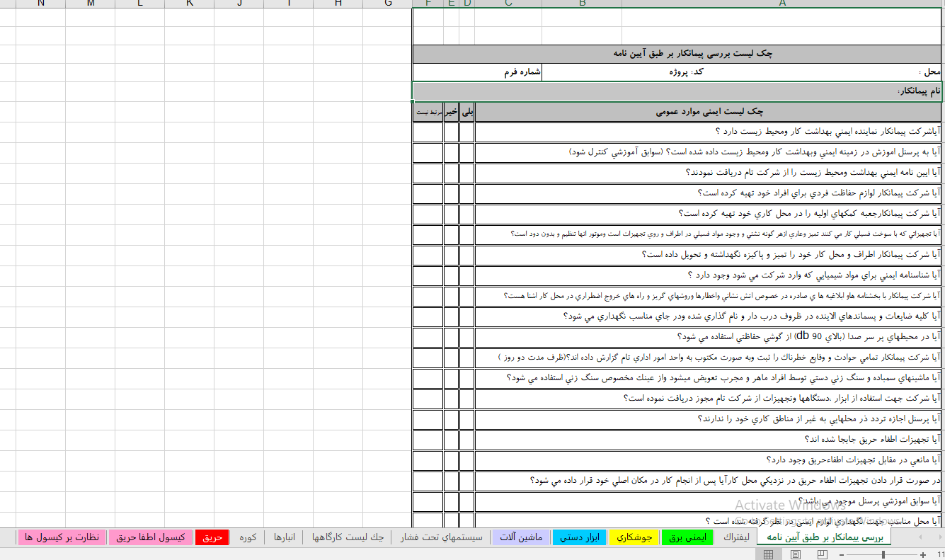Select the محل : cell

pyautogui.click(x=782, y=72)
